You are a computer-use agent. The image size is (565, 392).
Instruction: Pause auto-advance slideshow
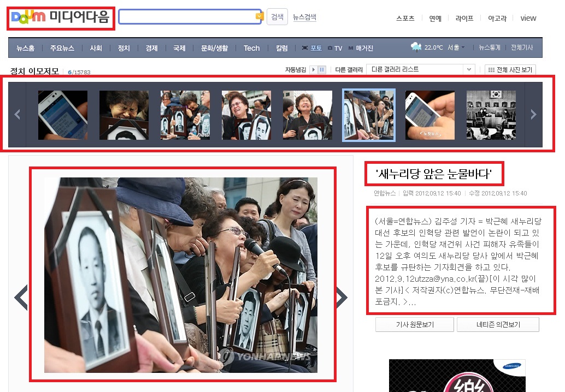pos(322,69)
